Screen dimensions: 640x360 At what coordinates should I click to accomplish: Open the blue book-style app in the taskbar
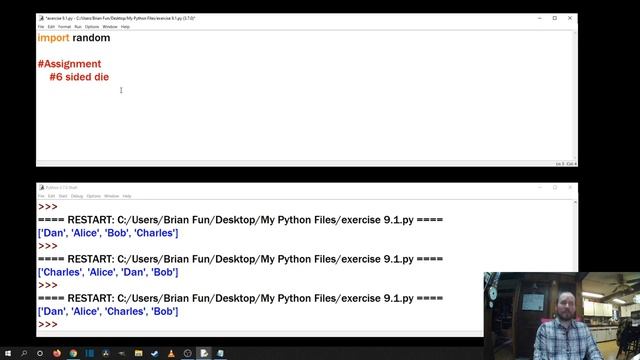tap(90, 353)
